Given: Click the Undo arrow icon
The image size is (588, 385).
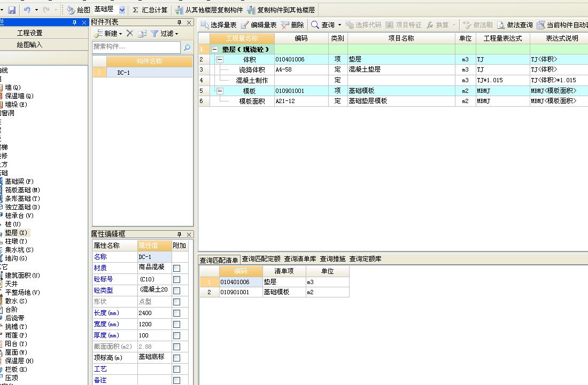Looking at the screenshot, I should [27, 10].
